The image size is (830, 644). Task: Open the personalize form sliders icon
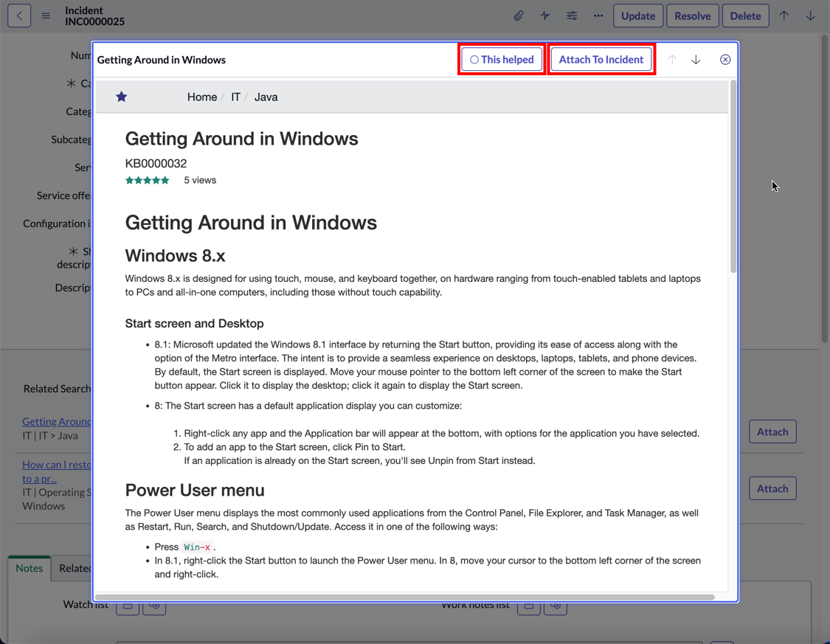pyautogui.click(x=572, y=16)
